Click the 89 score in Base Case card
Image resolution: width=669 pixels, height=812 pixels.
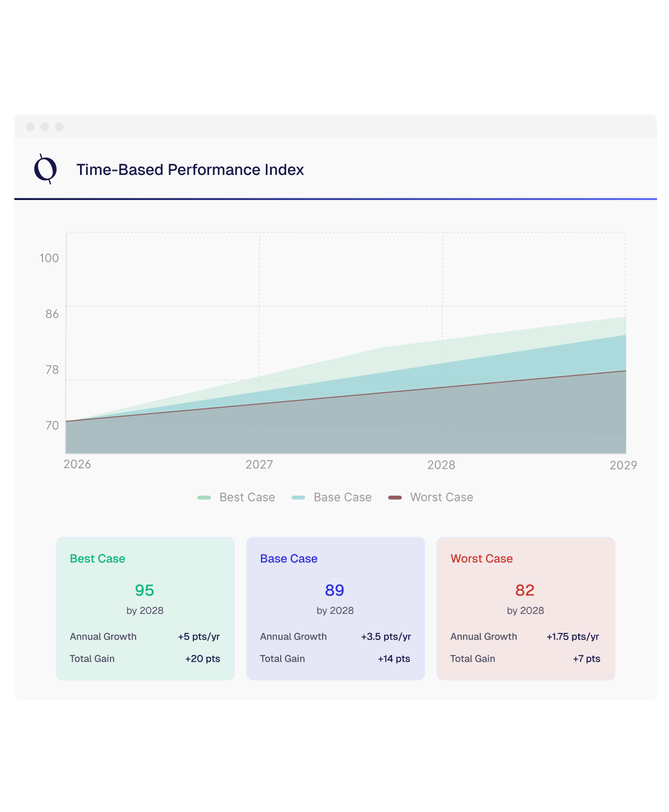334,590
